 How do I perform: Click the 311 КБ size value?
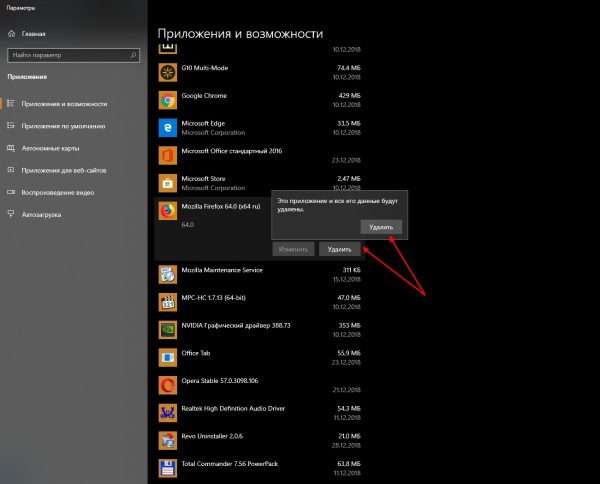pos(351,270)
